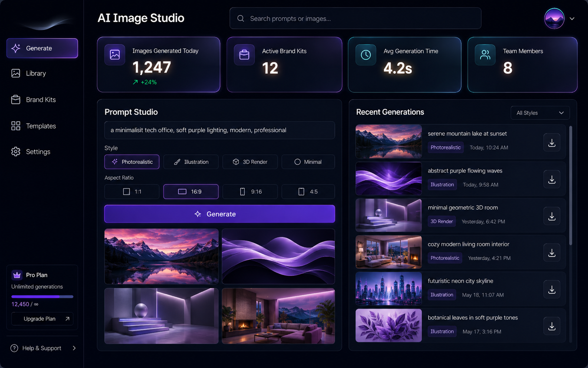
Task: Click the Settings gear icon
Action: [16, 152]
